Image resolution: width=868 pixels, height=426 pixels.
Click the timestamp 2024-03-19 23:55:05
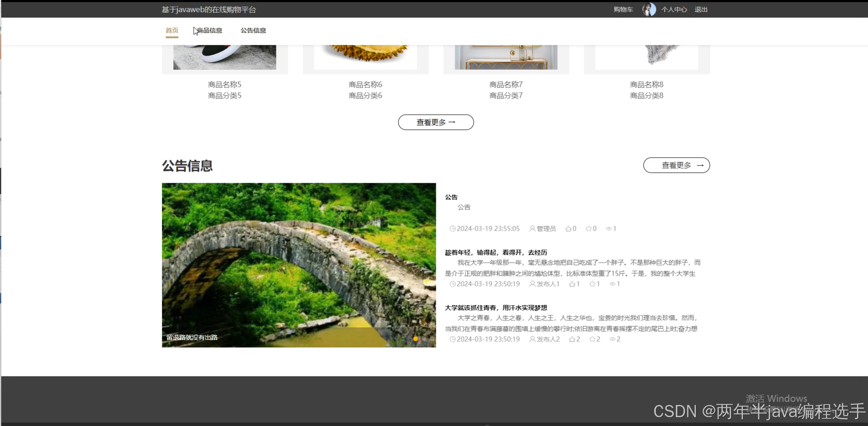[488, 229]
